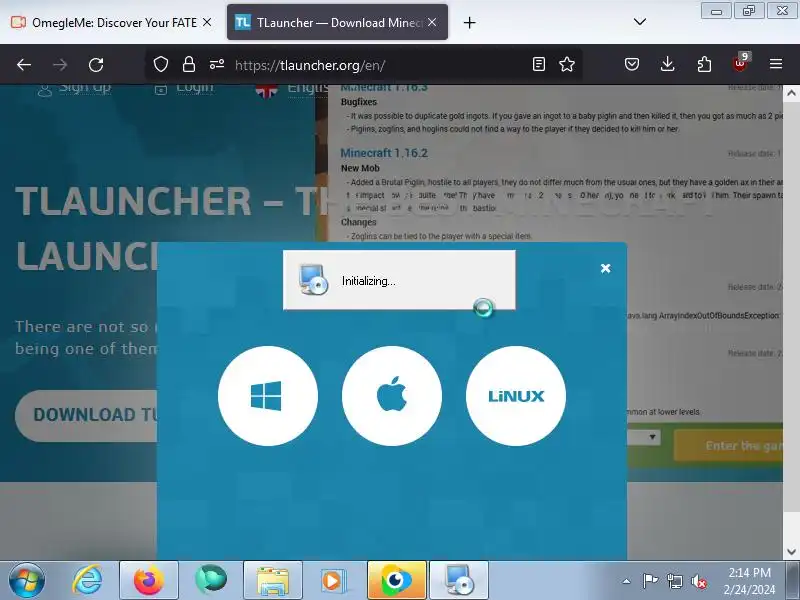Open green globe browser taskbar icon
This screenshot has width=800, height=600.
[211, 580]
